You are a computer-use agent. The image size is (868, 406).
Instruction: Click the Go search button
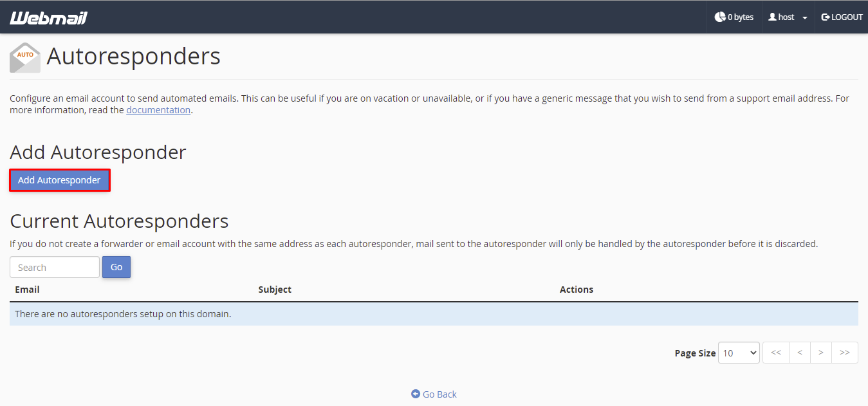coord(116,267)
